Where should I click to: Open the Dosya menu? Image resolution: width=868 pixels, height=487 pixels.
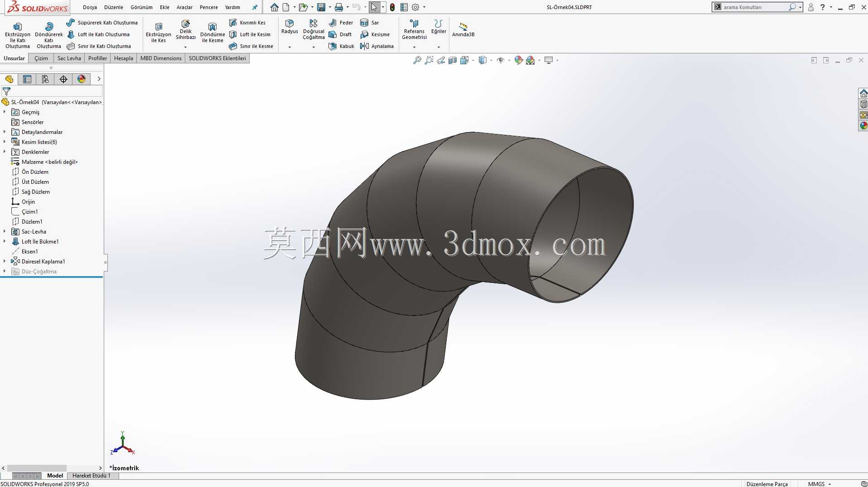point(90,7)
